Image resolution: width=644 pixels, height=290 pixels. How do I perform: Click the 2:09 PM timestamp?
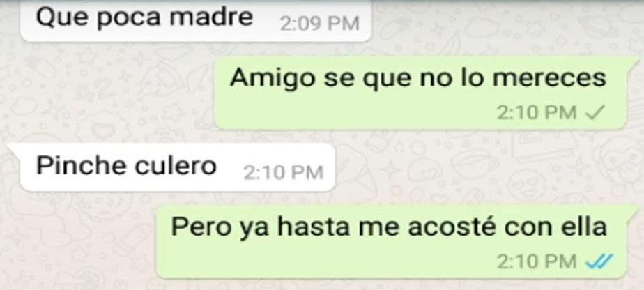(319, 24)
